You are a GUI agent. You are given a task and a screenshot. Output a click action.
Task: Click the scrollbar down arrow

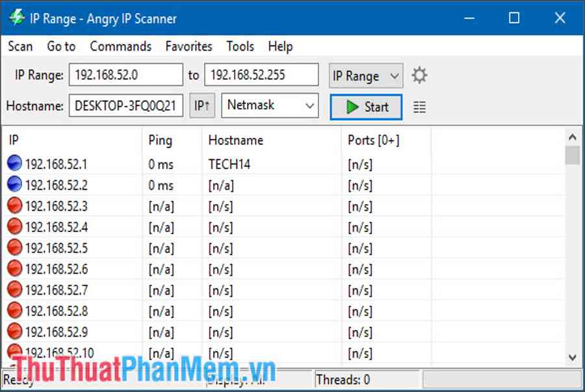(x=572, y=358)
